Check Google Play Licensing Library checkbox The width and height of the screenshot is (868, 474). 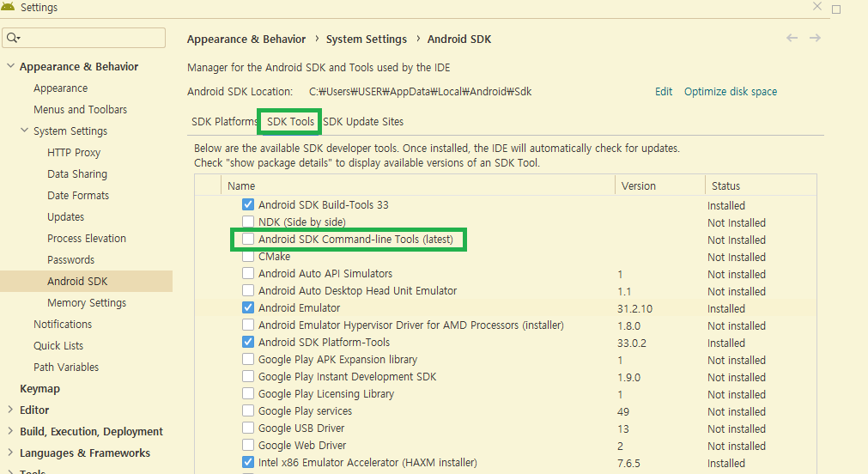[248, 393]
